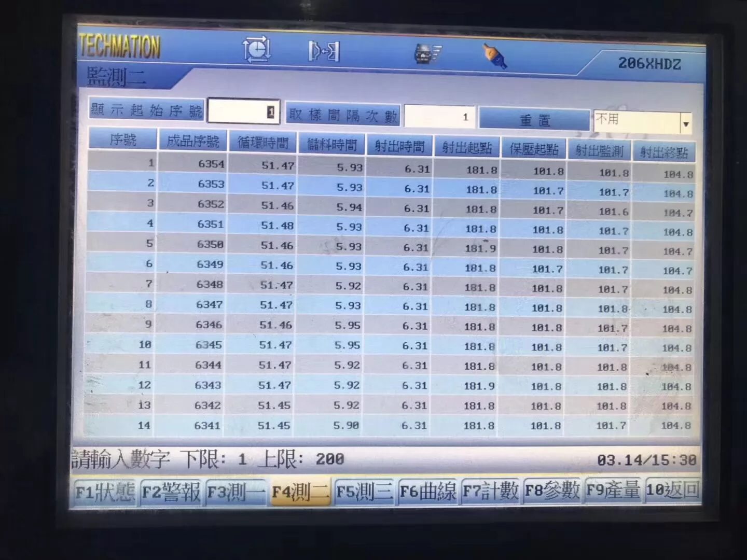Select the nozzle injection icon in header
The image size is (747, 560).
494,56
